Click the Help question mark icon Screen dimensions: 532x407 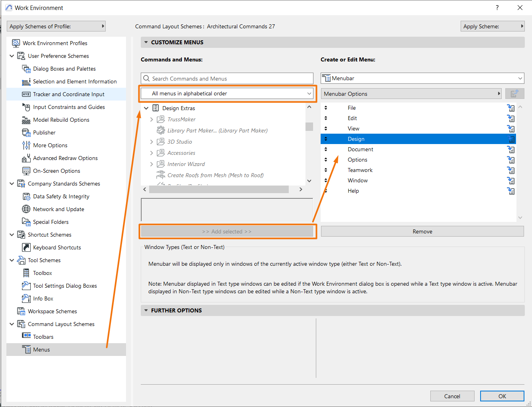tap(497, 8)
